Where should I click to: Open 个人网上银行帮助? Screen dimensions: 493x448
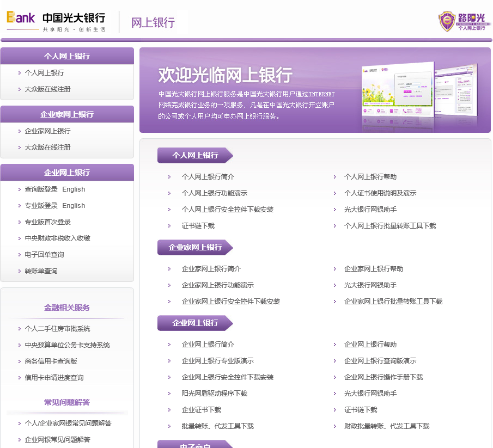point(370,177)
